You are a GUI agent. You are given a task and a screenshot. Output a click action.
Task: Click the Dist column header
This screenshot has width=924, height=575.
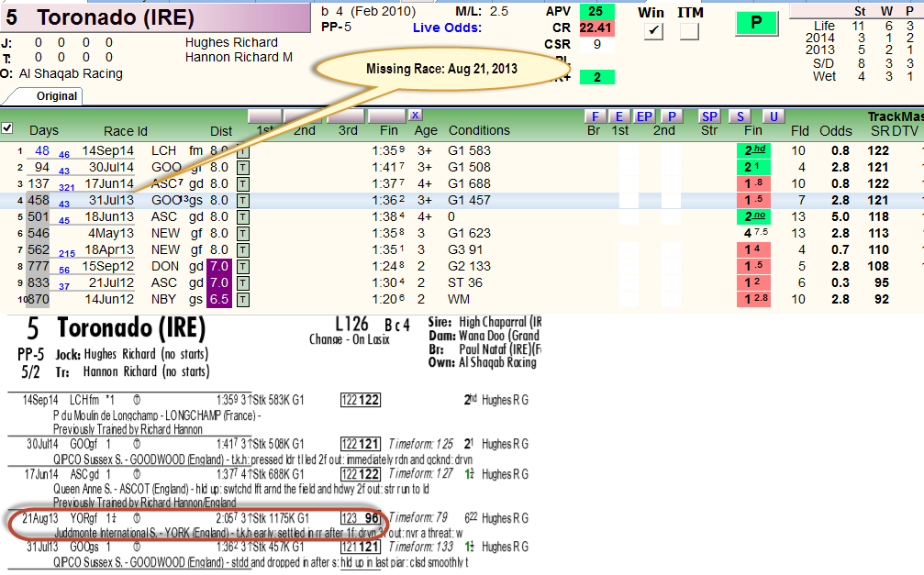coord(221,131)
